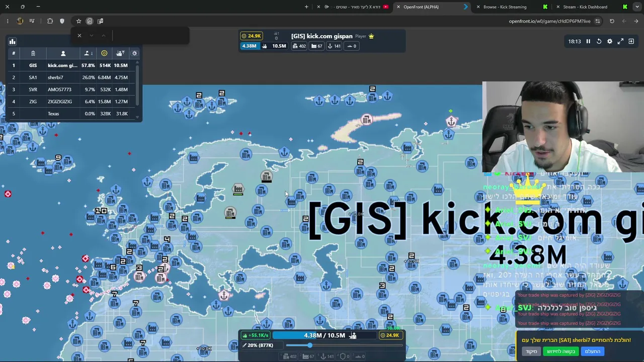Open game settings gear in the timer bar
The width and height of the screenshot is (644, 362).
(x=610, y=41)
